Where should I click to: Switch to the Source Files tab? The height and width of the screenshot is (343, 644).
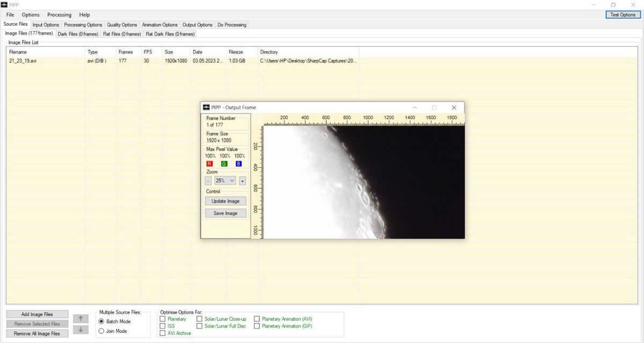tap(16, 24)
